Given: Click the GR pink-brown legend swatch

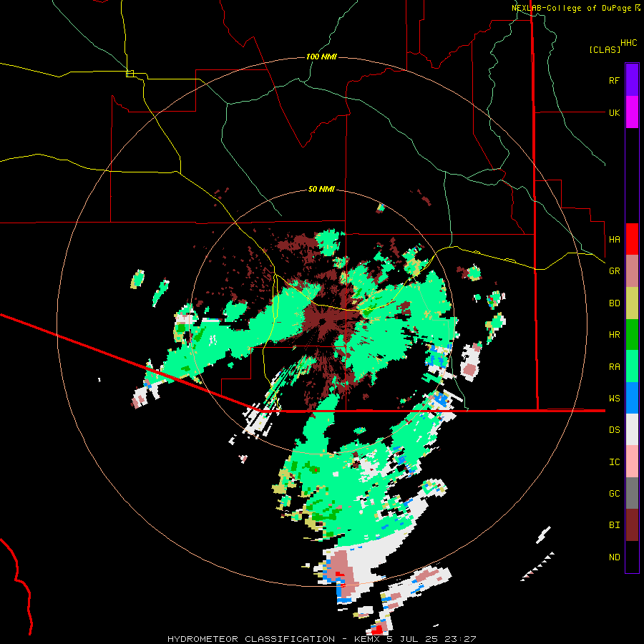Looking at the screenshot, I should pos(632,271).
